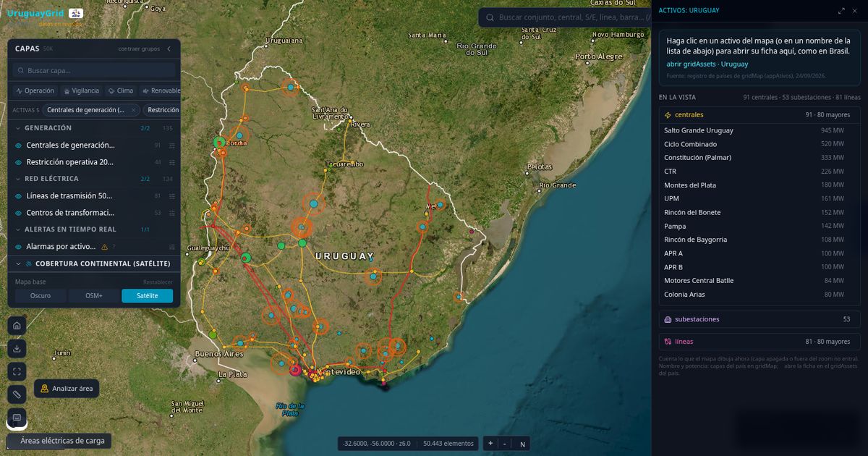The image size is (868, 456).
Task: Click the Analizar área button
Action: click(x=67, y=388)
